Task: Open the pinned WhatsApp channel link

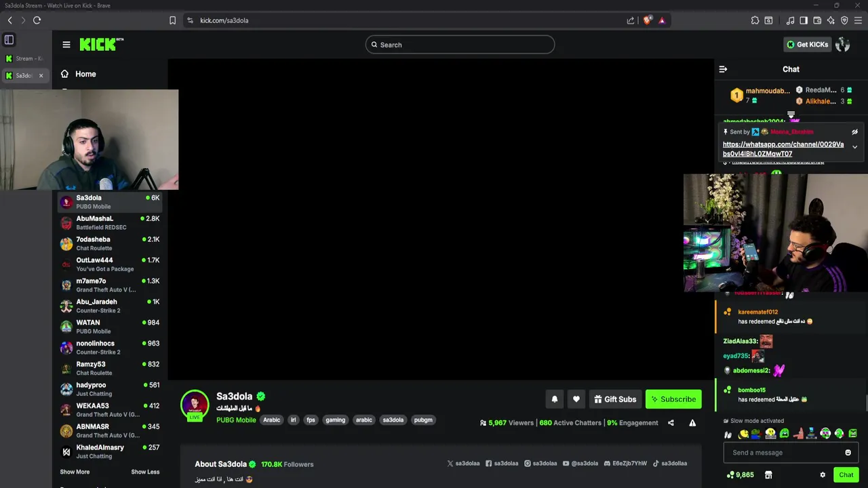Action: tap(783, 149)
